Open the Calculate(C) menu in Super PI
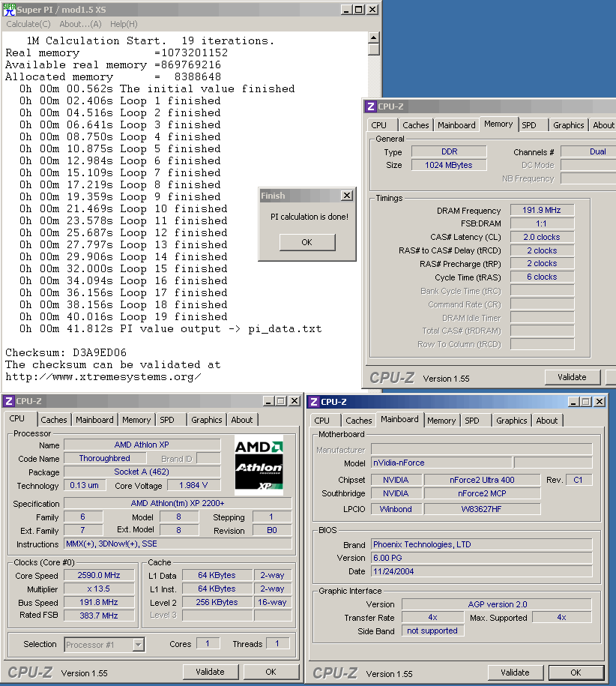This screenshot has height=686, width=616. (28, 24)
